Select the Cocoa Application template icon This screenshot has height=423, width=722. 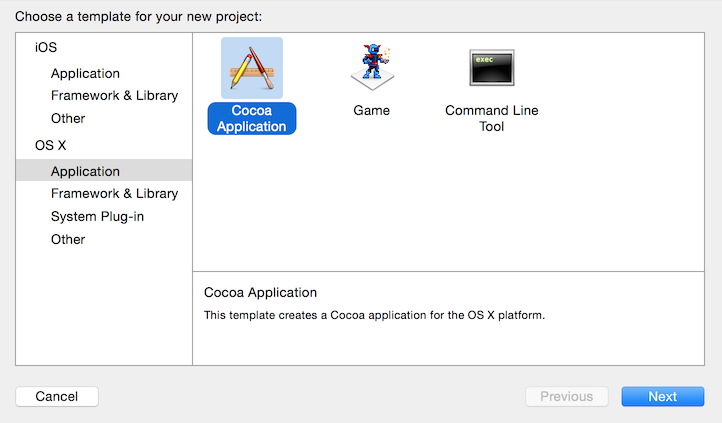pyautogui.click(x=251, y=68)
